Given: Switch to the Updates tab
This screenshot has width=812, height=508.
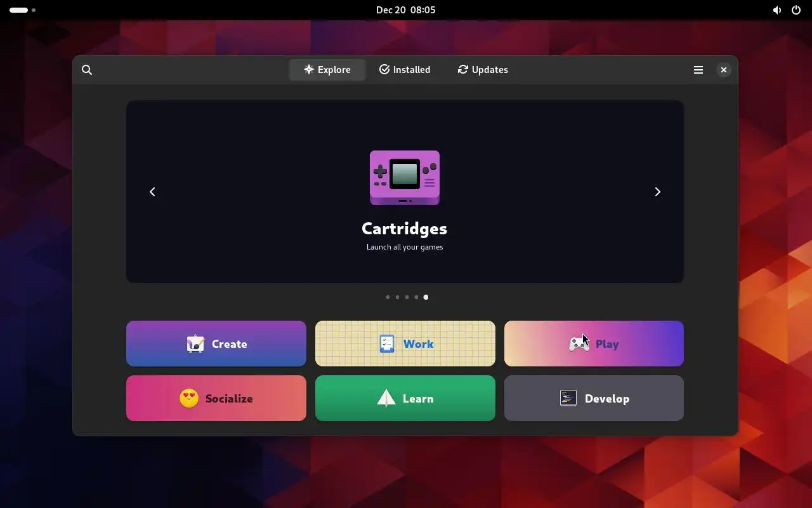Looking at the screenshot, I should click(x=483, y=70).
